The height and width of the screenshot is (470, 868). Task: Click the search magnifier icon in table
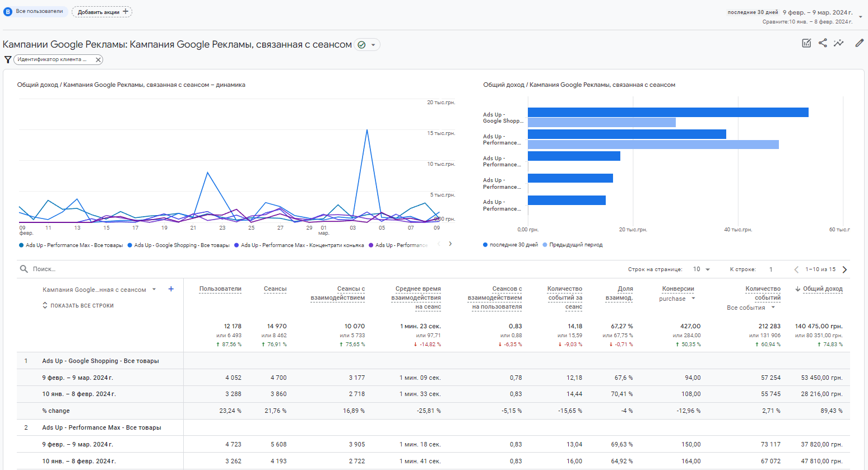point(24,269)
